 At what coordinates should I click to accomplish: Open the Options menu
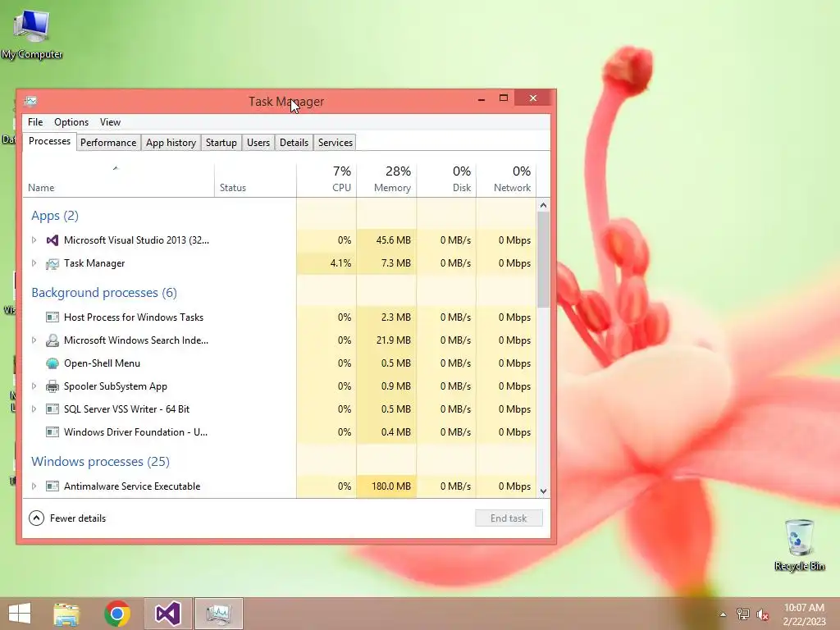point(71,122)
